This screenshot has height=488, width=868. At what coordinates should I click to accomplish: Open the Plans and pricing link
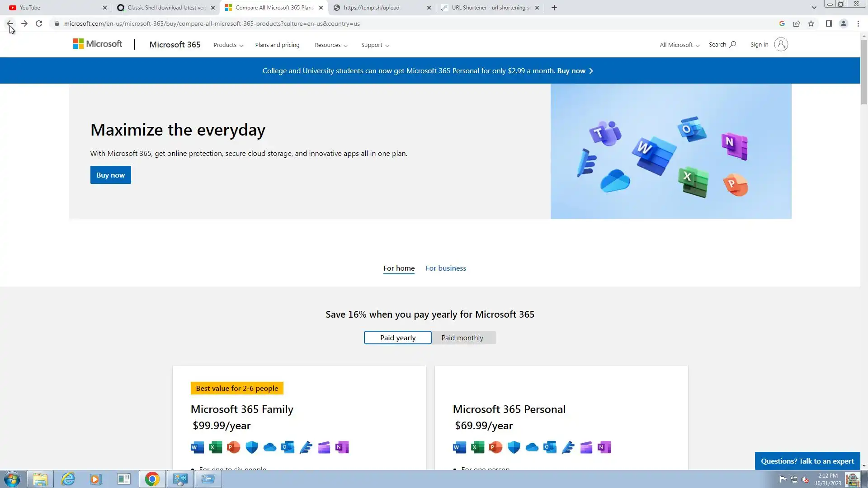pos(277,45)
